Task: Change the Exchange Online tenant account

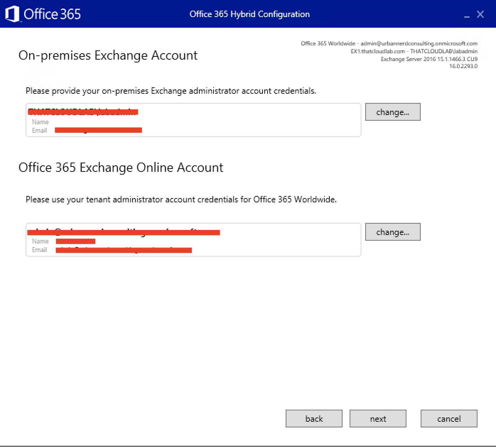Action: (x=393, y=232)
